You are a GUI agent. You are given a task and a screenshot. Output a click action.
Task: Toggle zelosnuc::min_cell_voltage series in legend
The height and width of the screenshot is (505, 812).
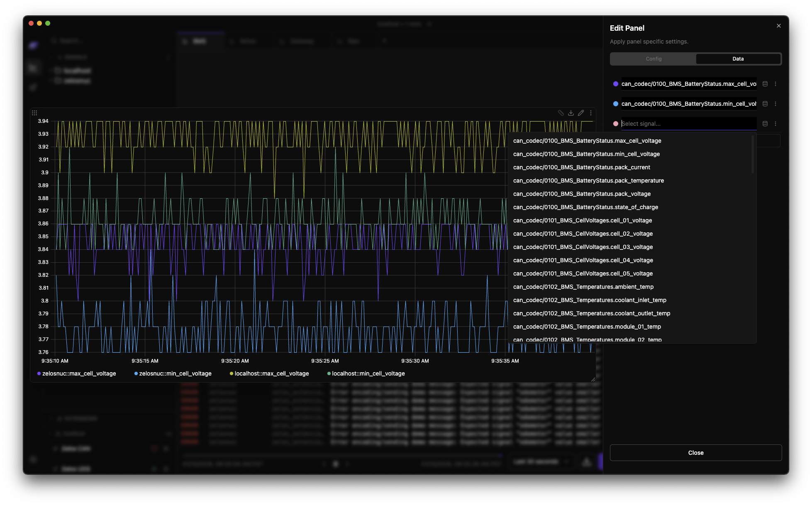pos(175,373)
